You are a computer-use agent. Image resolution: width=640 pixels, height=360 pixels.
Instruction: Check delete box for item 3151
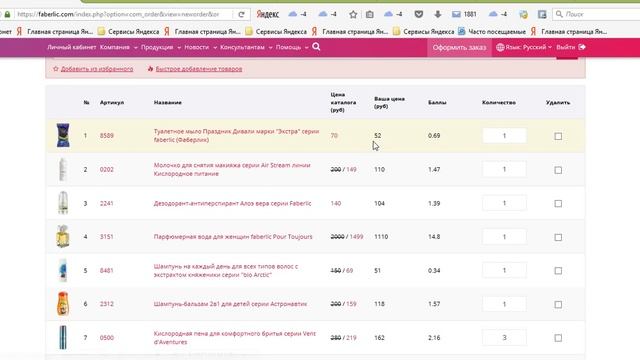[558, 238]
